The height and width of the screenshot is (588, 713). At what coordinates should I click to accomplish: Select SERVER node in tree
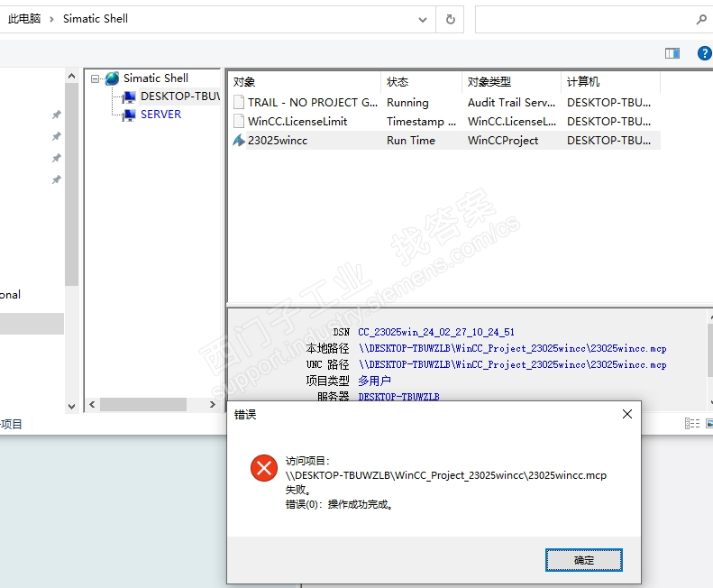coord(160,115)
